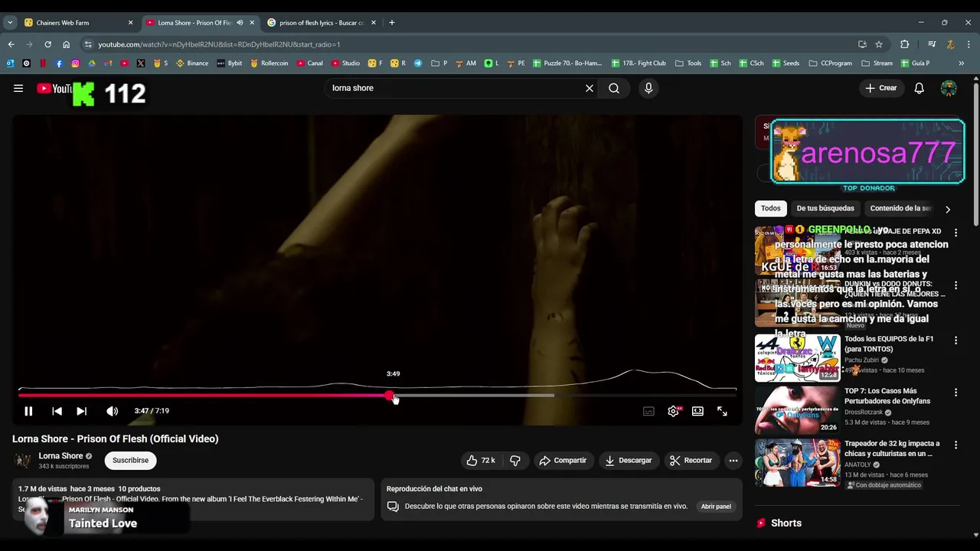Start voice search with microphone
The image size is (980, 551).
pyautogui.click(x=648, y=88)
